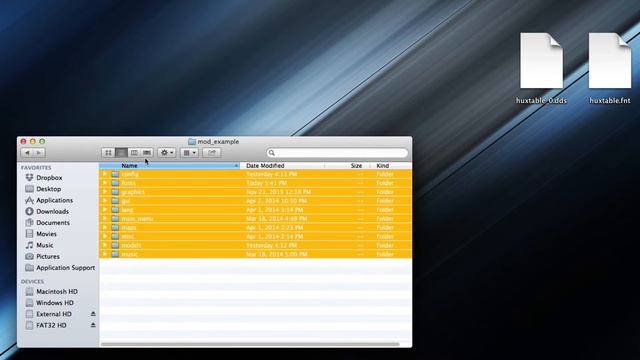Click the horizontal scrollbar in Finder

click(250, 344)
